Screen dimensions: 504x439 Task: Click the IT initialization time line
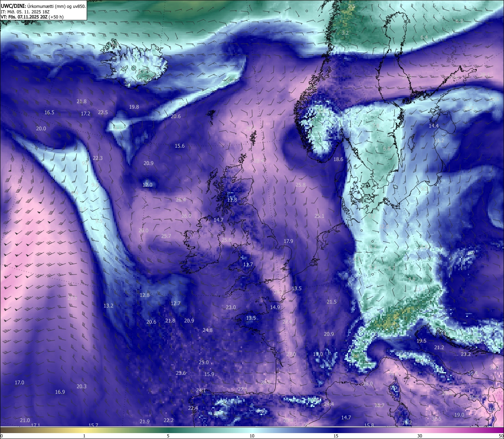click(x=25, y=11)
